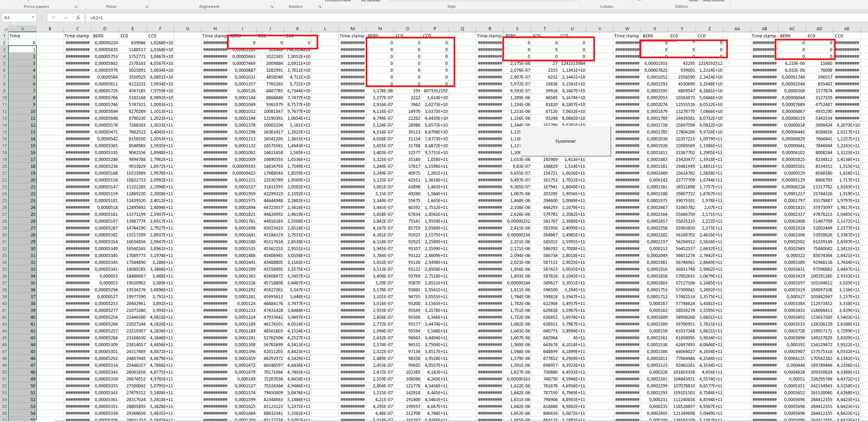This screenshot has width=868, height=422.
Task: Expand the Name Box dropdown arrow
Action: (33, 17)
